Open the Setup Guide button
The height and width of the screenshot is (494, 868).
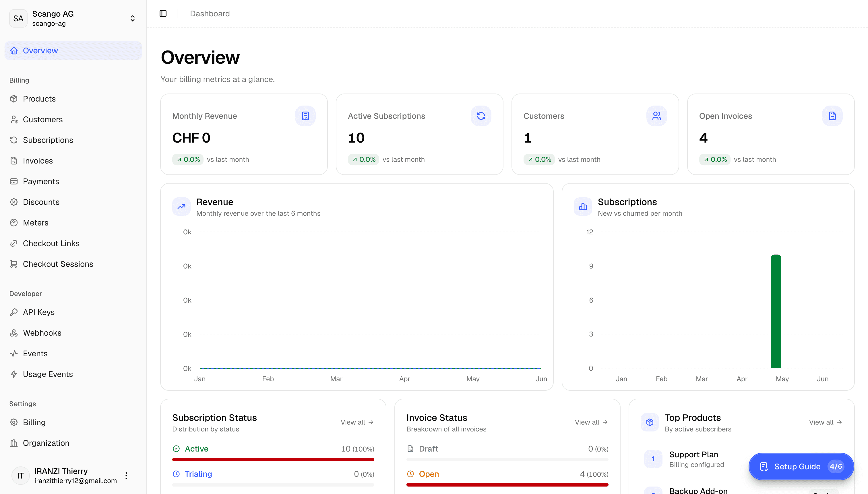click(801, 466)
